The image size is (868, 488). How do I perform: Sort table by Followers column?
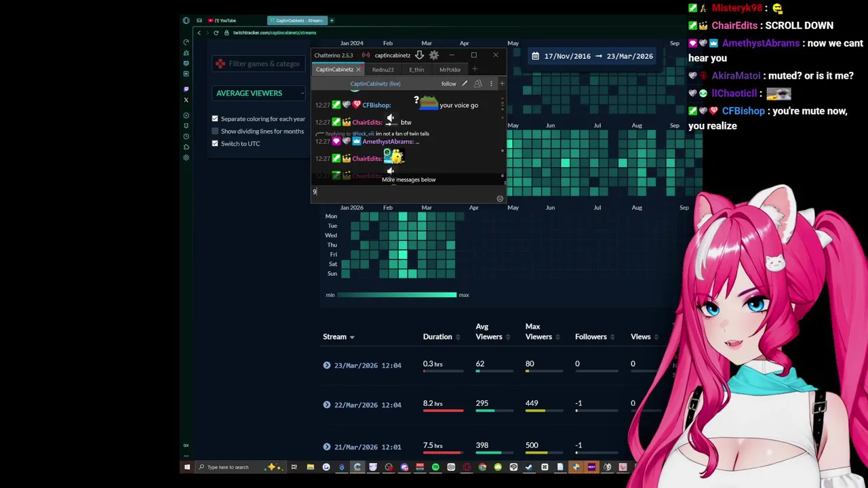pyautogui.click(x=595, y=337)
